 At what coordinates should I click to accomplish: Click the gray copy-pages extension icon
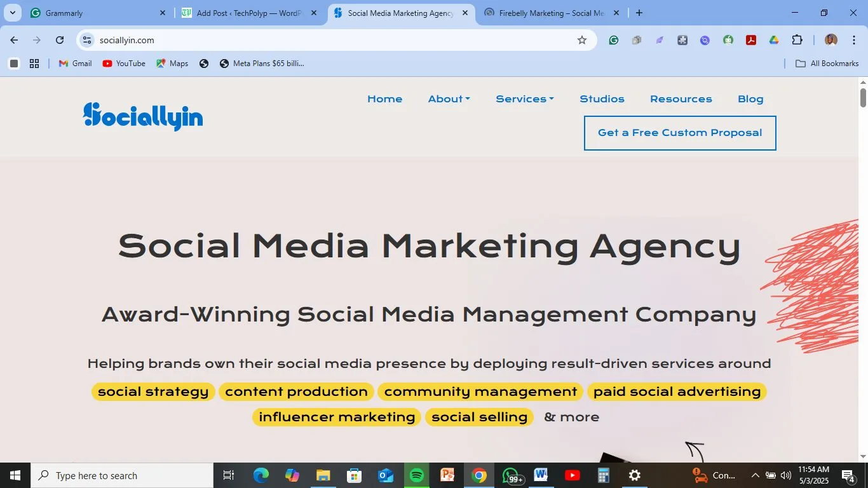tap(636, 40)
